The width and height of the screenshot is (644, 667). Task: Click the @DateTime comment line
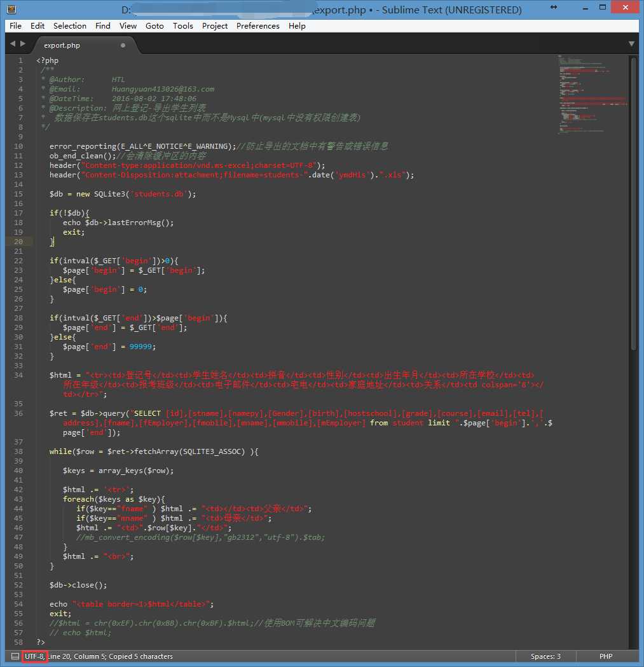click(119, 99)
